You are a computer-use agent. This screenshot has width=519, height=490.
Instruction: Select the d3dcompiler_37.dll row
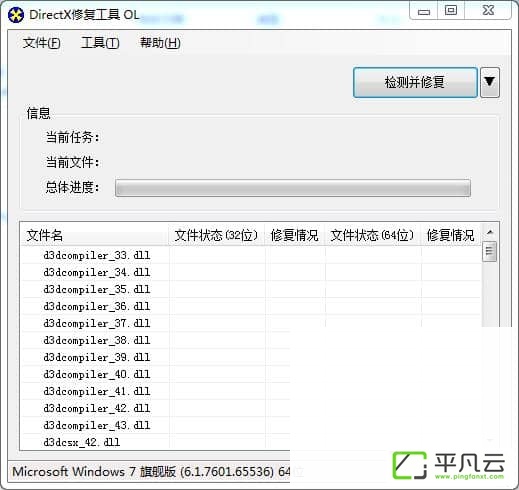click(251, 323)
